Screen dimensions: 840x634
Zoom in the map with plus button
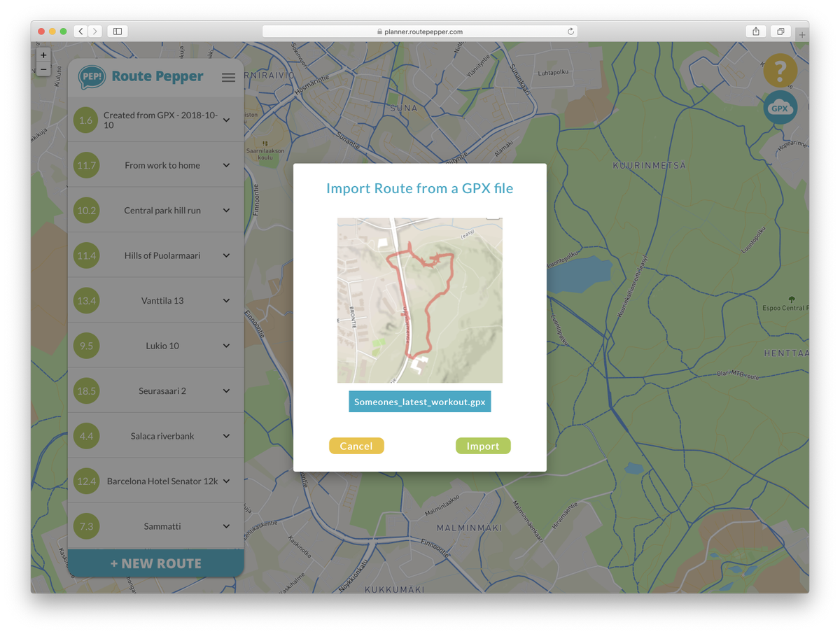click(43, 55)
